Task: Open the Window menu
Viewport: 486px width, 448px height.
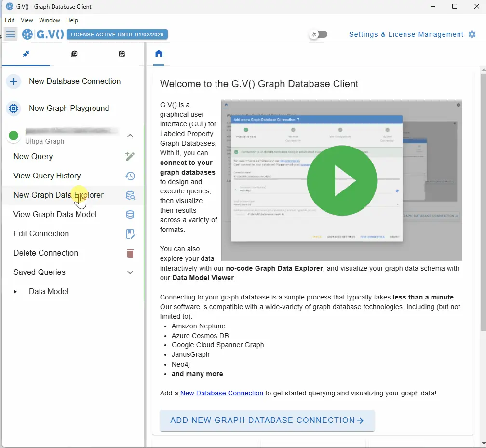Action: tap(50, 20)
